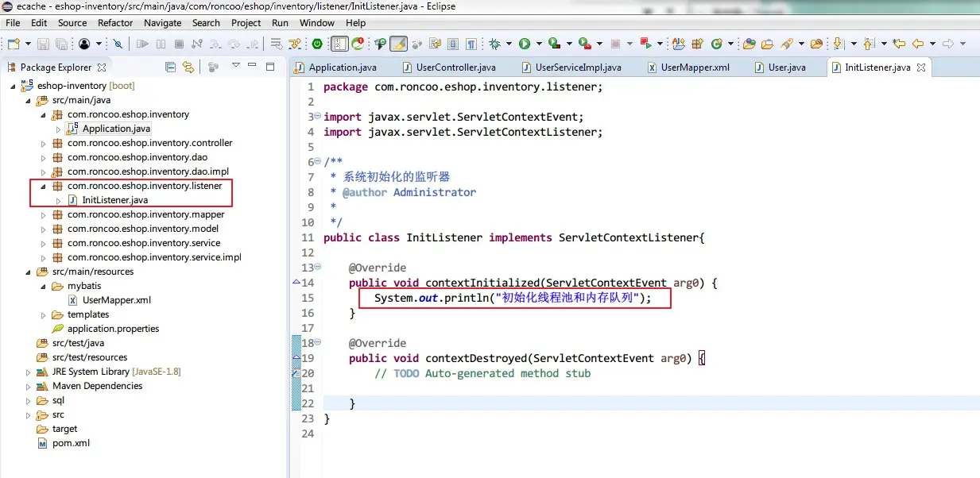This screenshot has height=478, width=980.
Task: Click the Next Annotation icon
Action: click(x=838, y=44)
